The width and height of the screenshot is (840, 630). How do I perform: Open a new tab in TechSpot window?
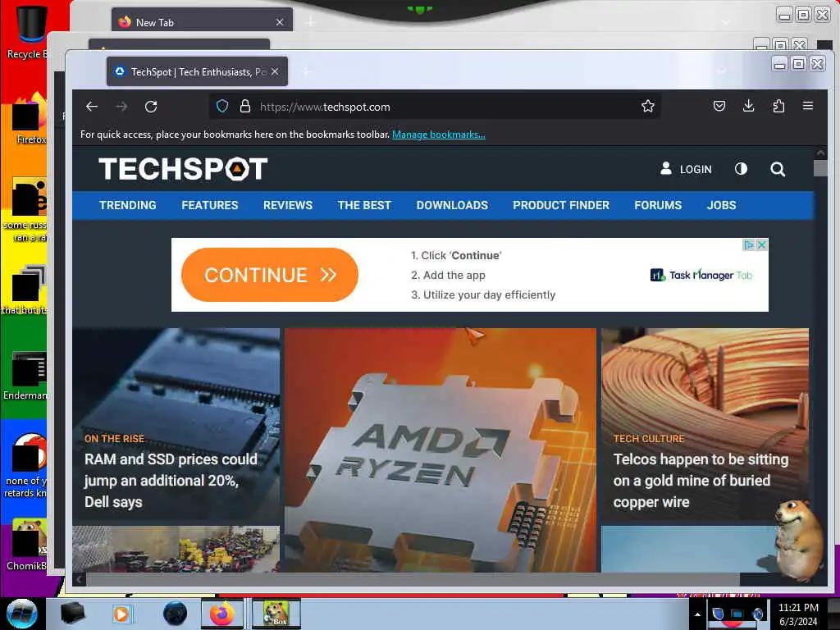coord(307,72)
